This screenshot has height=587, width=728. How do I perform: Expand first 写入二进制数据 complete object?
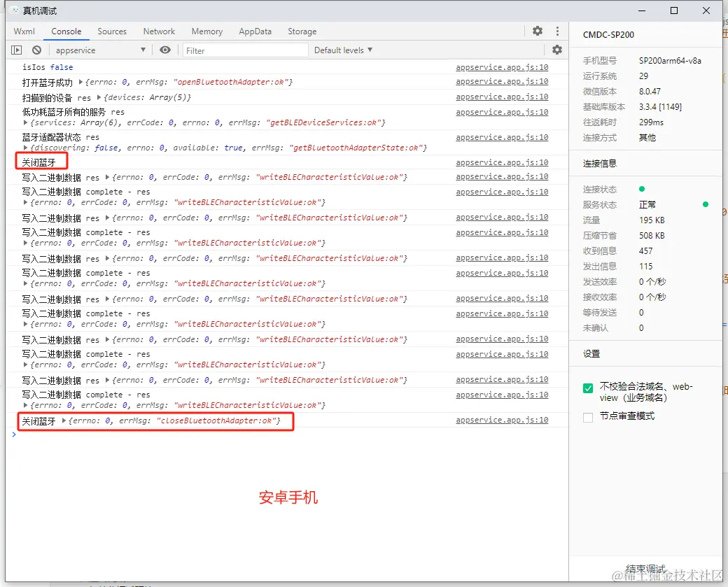(25, 203)
